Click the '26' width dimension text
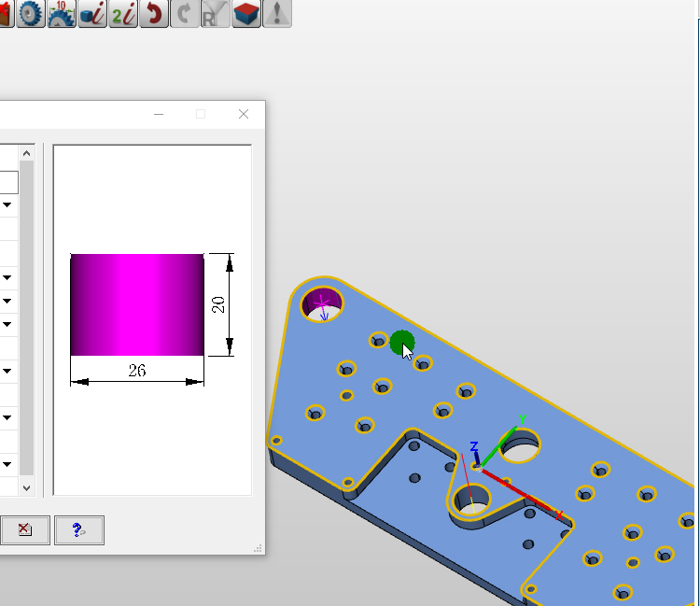 point(137,370)
